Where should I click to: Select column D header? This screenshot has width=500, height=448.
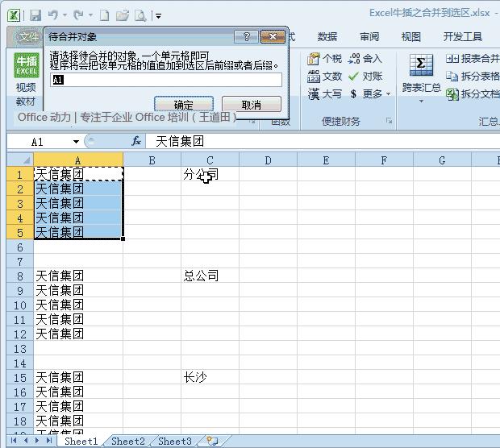coord(268,160)
